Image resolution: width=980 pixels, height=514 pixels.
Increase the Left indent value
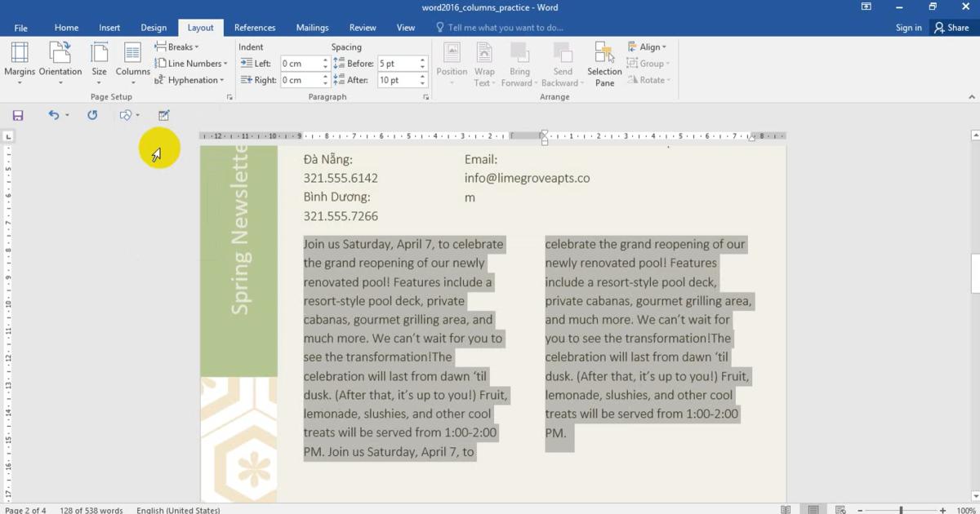[x=325, y=60]
